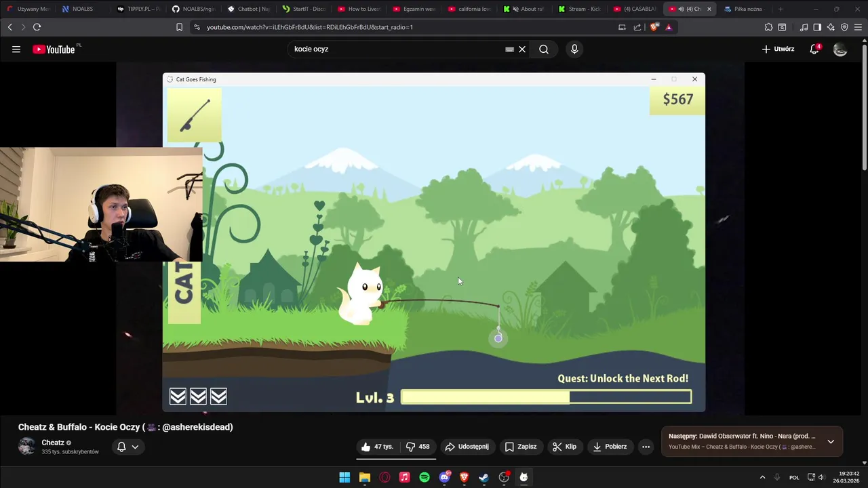Image resolution: width=868 pixels, height=488 pixels.
Task: Download video with Pobierz button
Action: pyautogui.click(x=610, y=447)
